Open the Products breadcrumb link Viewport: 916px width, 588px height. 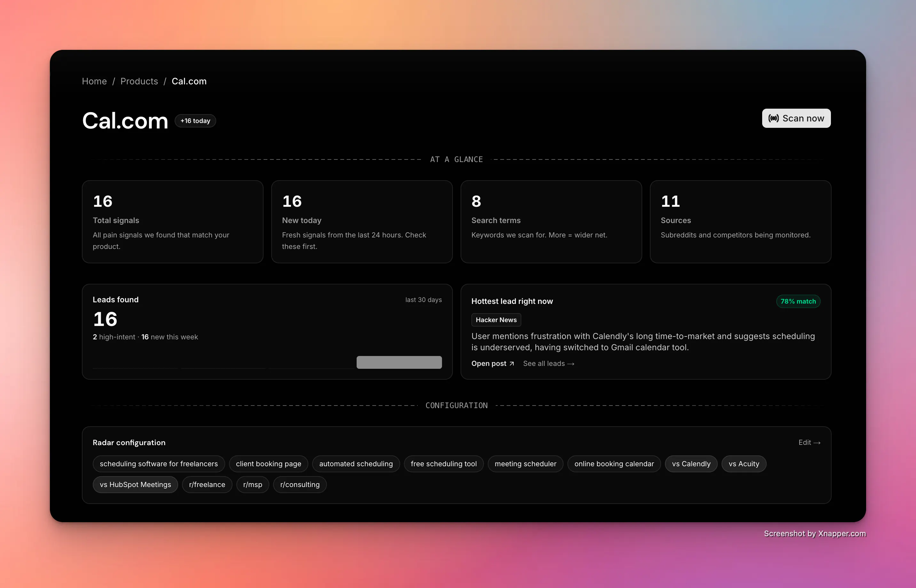(139, 81)
